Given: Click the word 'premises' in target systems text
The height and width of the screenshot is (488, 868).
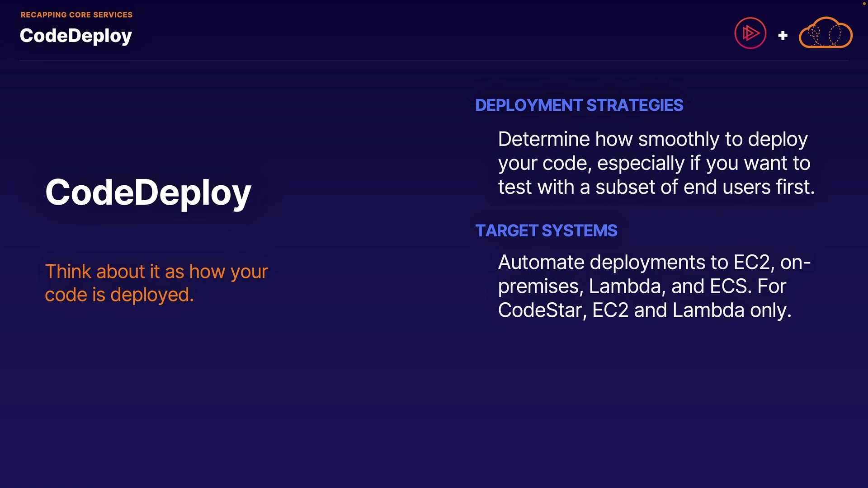Looking at the screenshot, I should tap(538, 287).
